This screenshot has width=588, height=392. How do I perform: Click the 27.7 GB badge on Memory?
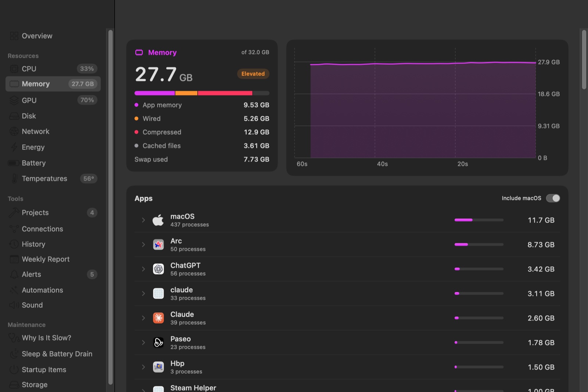point(83,84)
